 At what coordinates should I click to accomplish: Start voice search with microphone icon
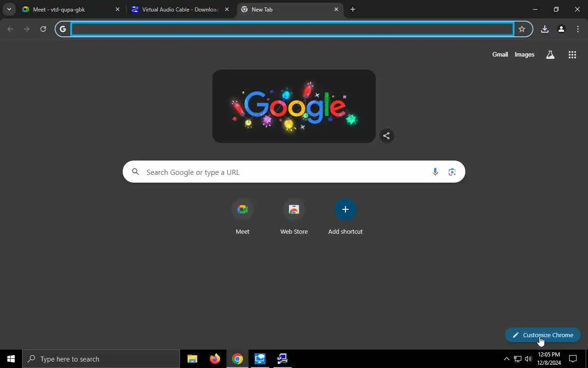point(435,172)
